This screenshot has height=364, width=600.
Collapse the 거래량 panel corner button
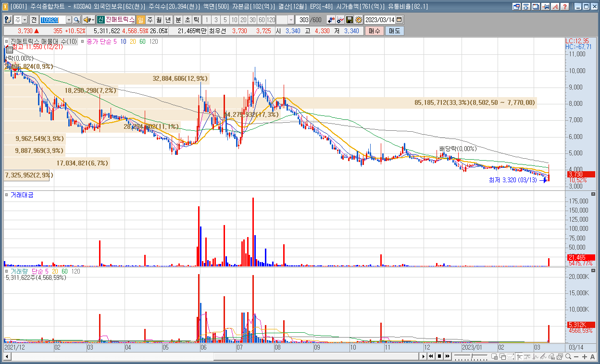(x=593, y=271)
